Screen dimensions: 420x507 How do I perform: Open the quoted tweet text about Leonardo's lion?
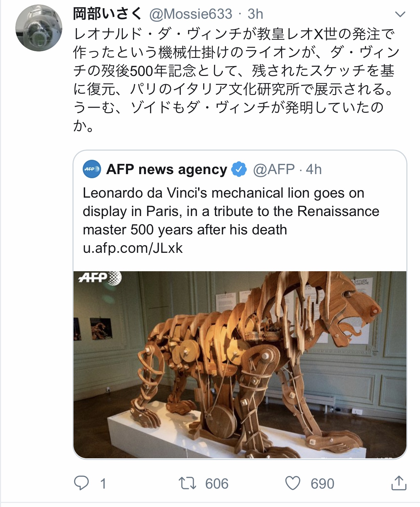pyautogui.click(x=231, y=211)
